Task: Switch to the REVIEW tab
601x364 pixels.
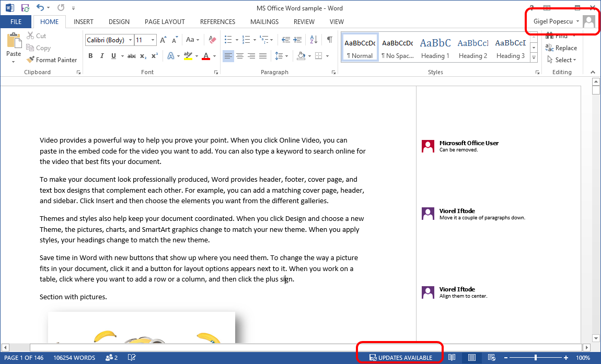Action: tap(304, 22)
